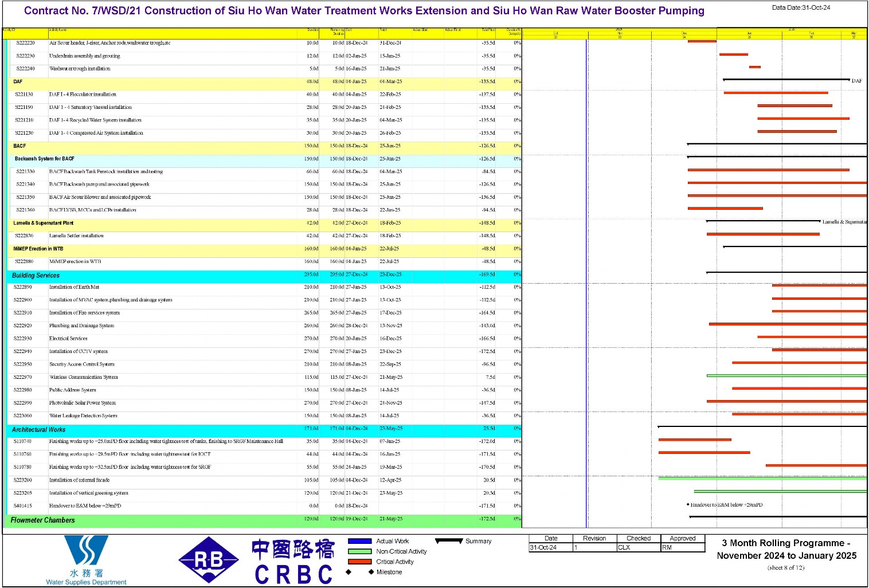The height and width of the screenshot is (588, 869).
Task: Click Underdrain assembly and grouting activity
Action: [x=84, y=56]
